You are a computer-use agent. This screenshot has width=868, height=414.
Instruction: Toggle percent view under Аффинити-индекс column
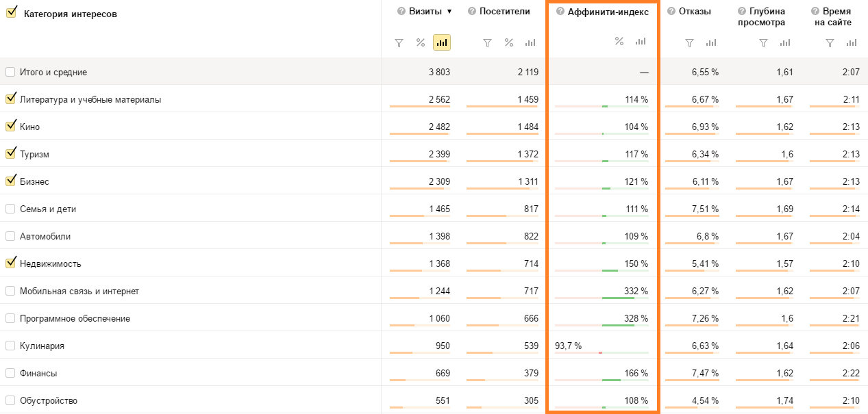point(619,42)
